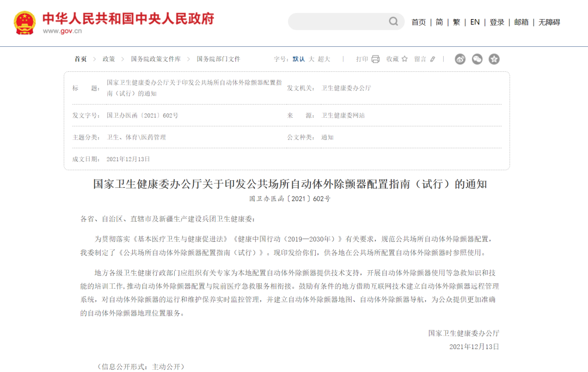The image size is (588, 372).
Task: Share to Qzone star icon
Action: [x=494, y=59]
